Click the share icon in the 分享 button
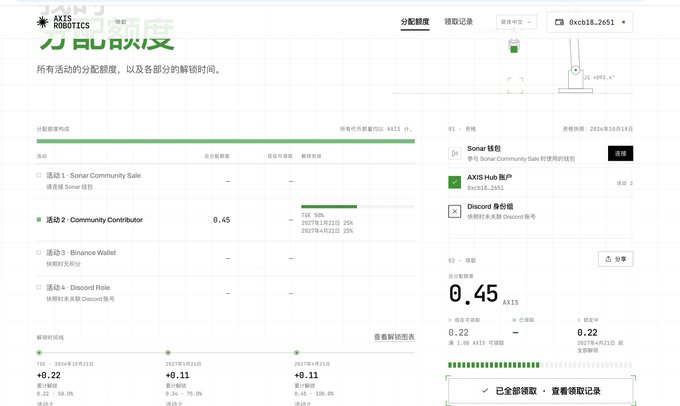Image resolution: width=680 pixels, height=406 pixels. (608, 259)
